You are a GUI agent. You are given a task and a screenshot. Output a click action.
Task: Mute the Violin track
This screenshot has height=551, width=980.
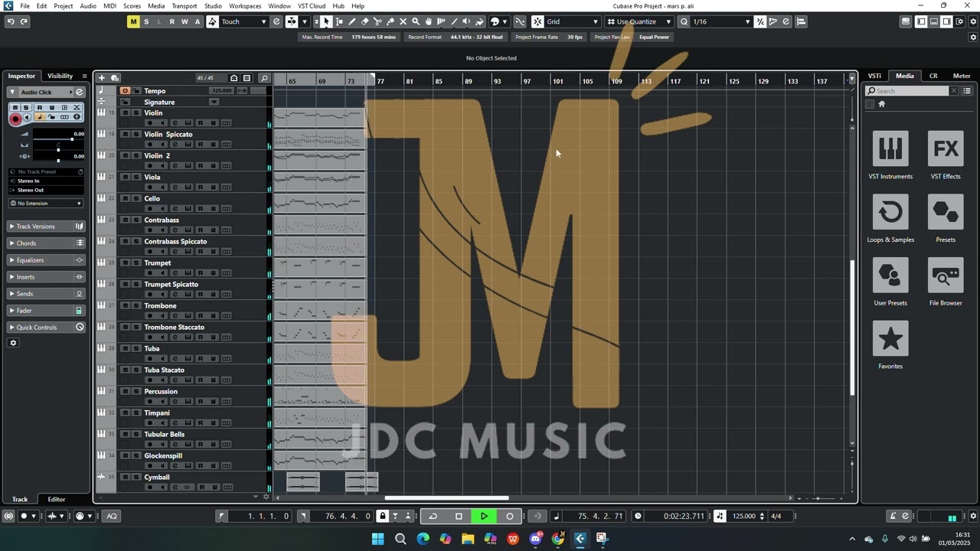coord(126,112)
